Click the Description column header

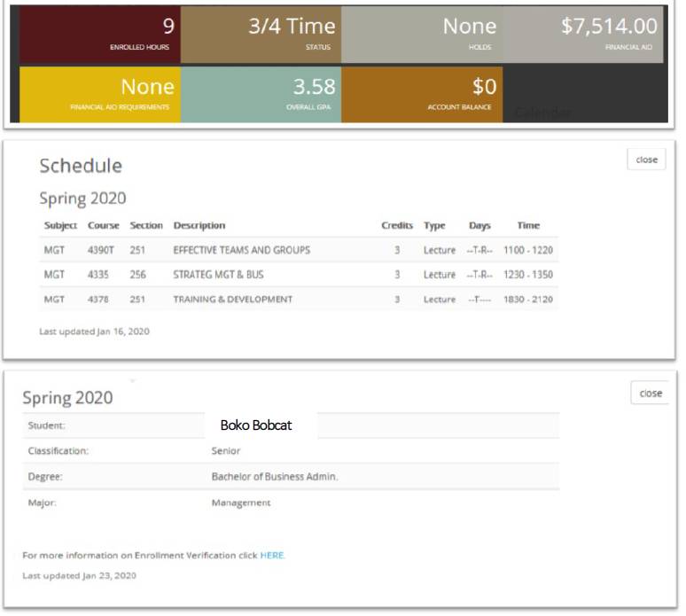pyautogui.click(x=199, y=225)
